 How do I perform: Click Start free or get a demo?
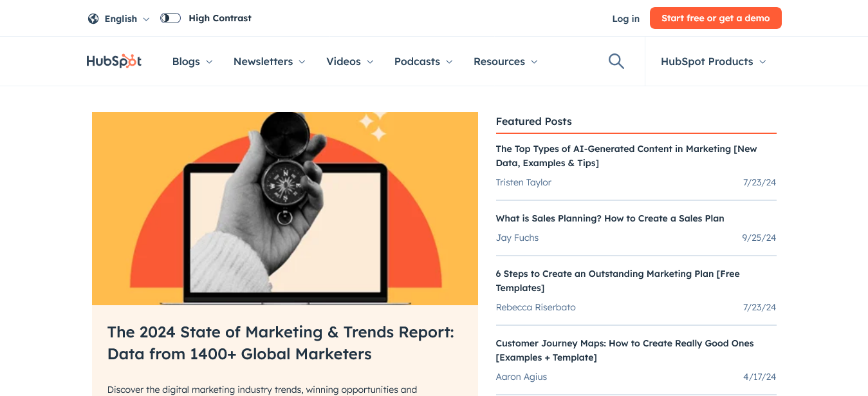pos(716,18)
